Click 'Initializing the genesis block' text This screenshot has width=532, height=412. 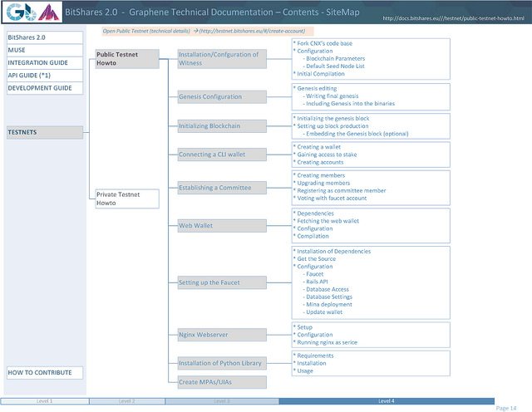pos(333,118)
